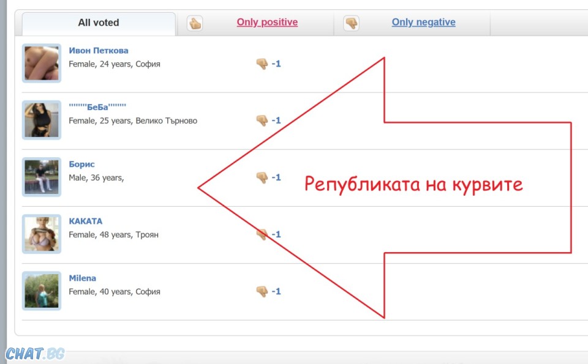588x364 pixels.
Task: Click thumbs-down icon beside Only negative
Action: click(x=352, y=24)
